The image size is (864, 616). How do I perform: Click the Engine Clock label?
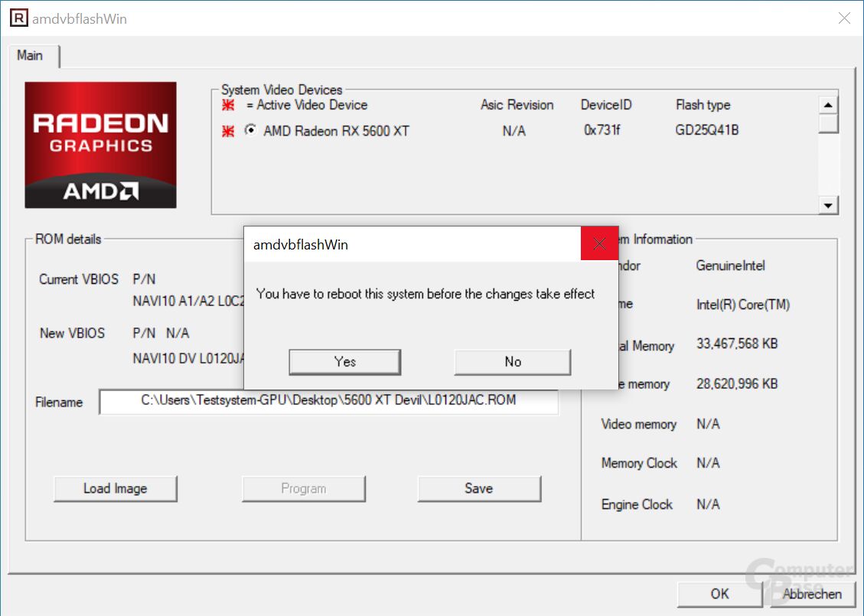(637, 505)
